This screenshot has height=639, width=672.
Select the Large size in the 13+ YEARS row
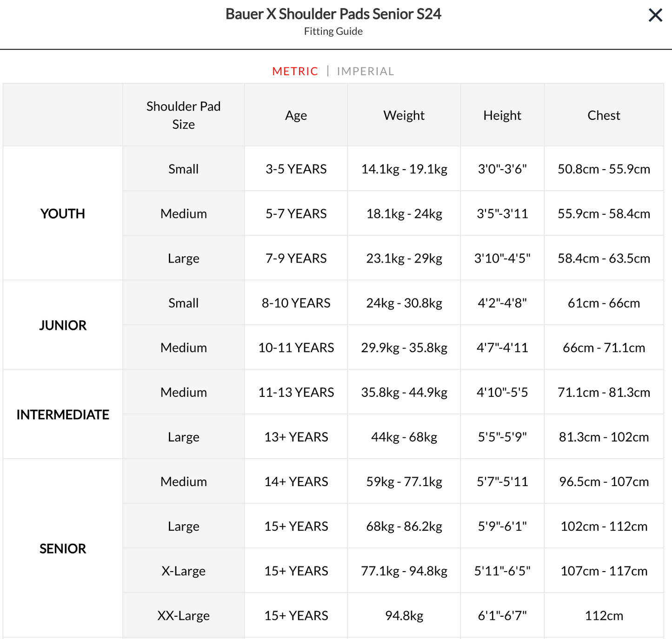(x=184, y=437)
